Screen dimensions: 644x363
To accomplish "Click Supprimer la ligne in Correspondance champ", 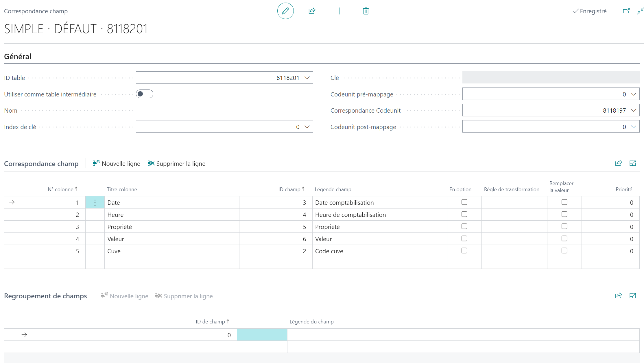I will click(176, 163).
